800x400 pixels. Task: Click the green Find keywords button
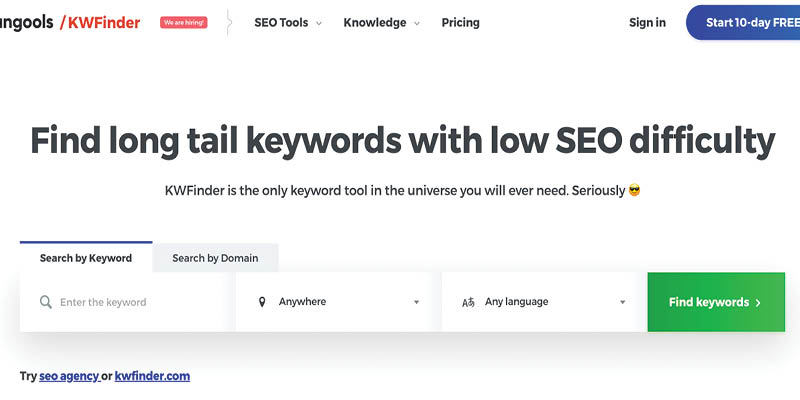coord(716,302)
